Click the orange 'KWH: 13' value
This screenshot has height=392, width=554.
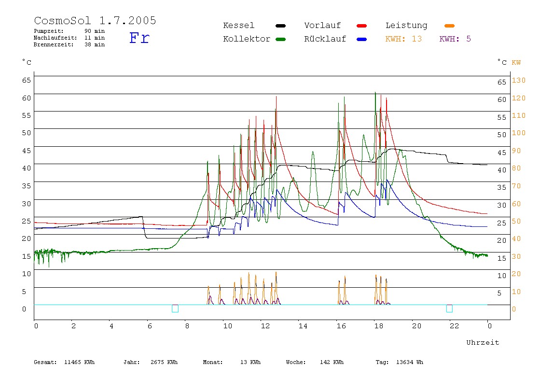[x=403, y=39]
